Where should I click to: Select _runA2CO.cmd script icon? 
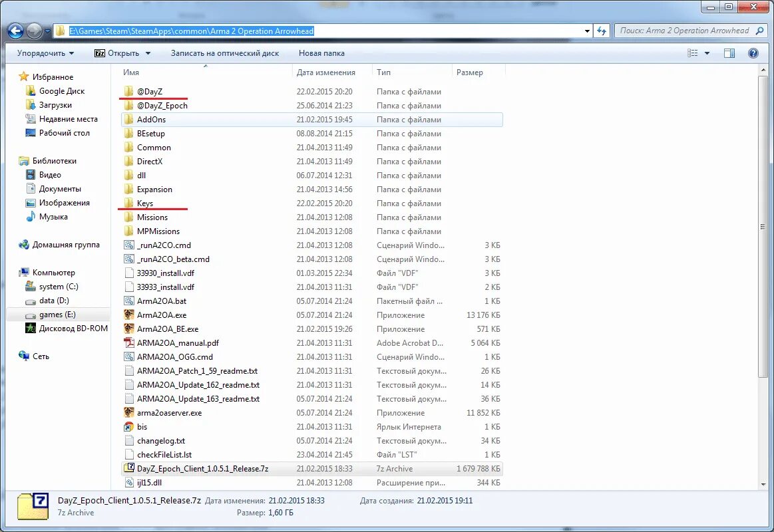pyautogui.click(x=129, y=245)
